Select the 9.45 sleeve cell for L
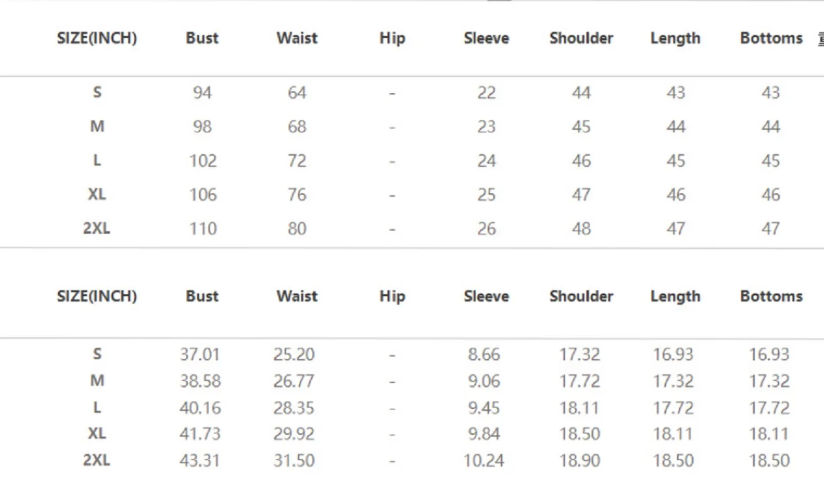 (484, 408)
